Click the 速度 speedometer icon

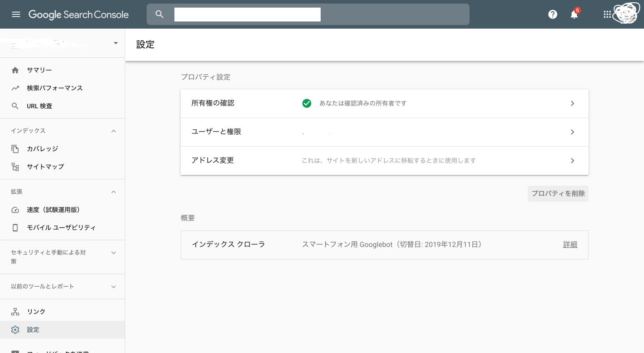[x=15, y=210]
